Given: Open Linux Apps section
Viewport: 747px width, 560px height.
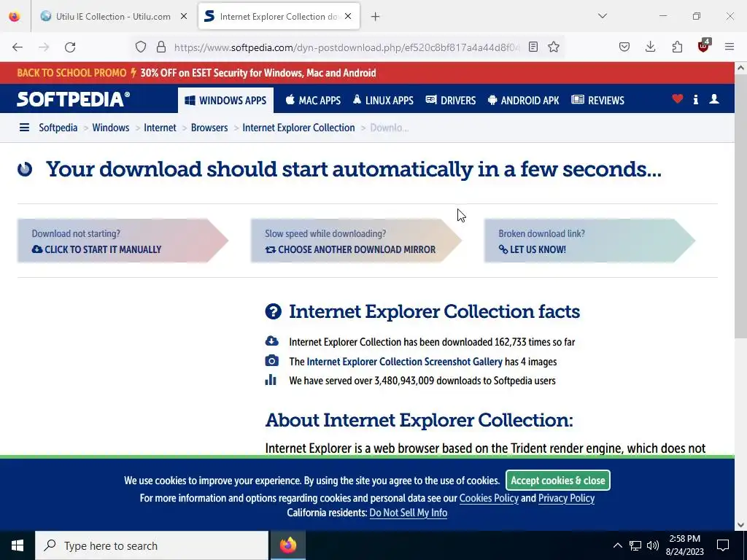Looking at the screenshot, I should click(383, 100).
